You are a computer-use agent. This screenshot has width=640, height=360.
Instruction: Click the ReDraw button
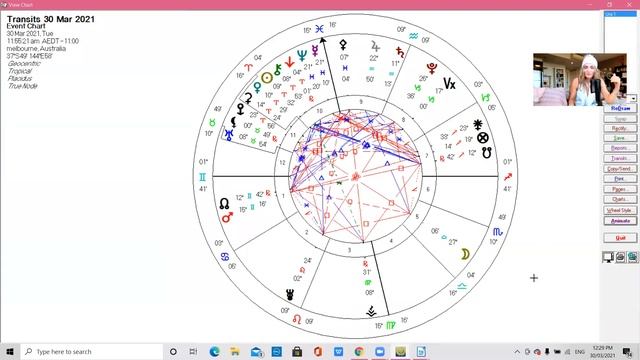coord(620,108)
